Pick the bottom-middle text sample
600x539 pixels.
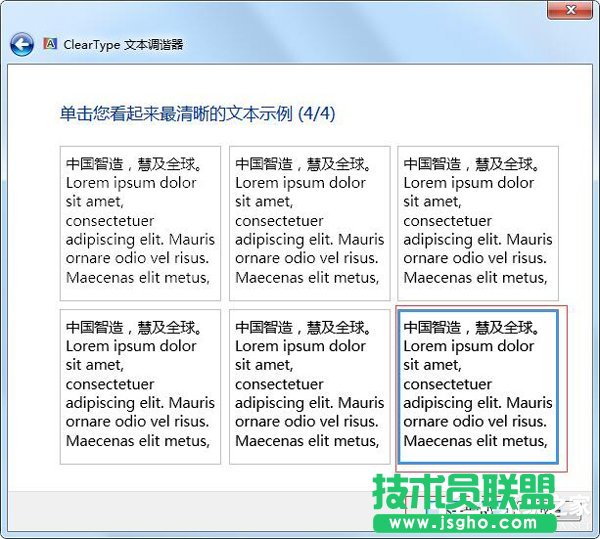(309, 387)
